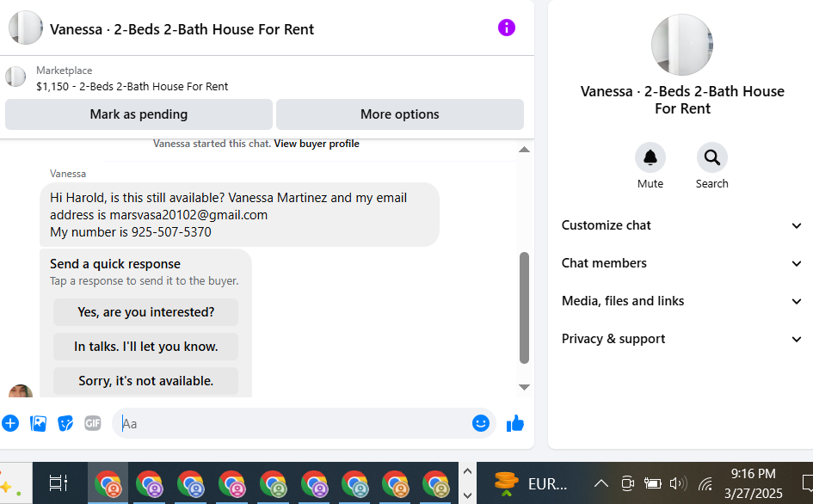Send a thumbs-up like
813x504 pixels.
[x=515, y=423]
